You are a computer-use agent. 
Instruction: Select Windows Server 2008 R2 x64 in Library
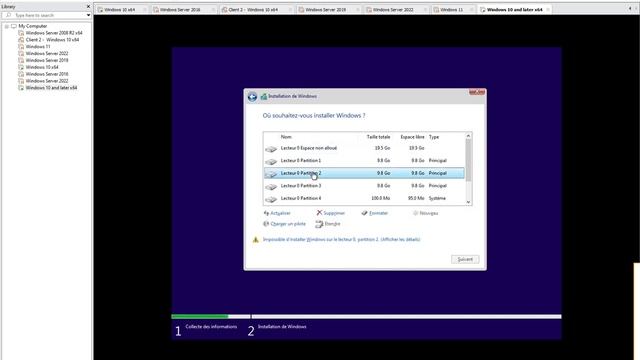54,33
